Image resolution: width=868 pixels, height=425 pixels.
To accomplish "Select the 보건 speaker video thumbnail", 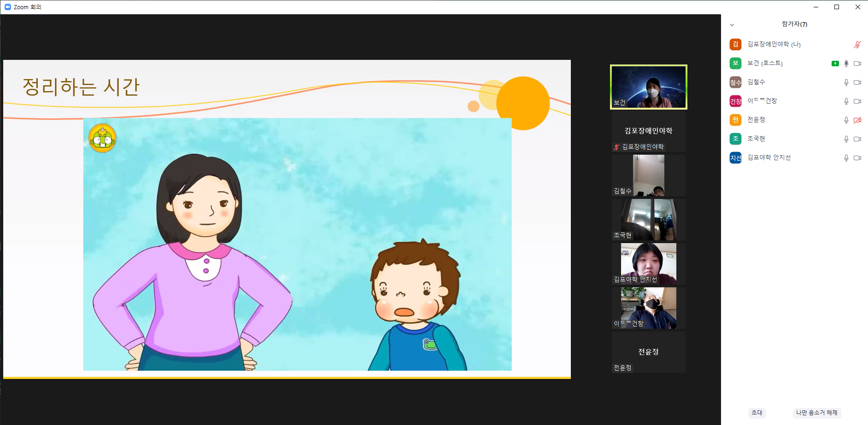I will click(x=649, y=87).
